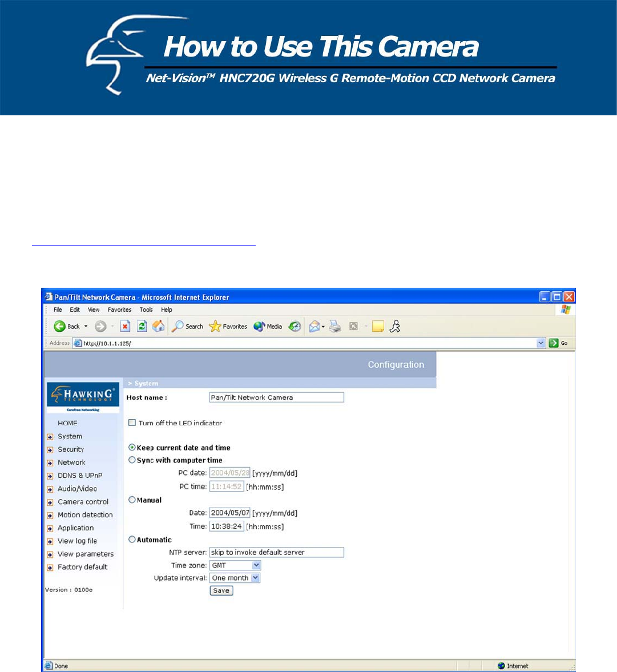This screenshot has width=617, height=672.
Task: Click the Stop loading icon
Action: pos(125,326)
